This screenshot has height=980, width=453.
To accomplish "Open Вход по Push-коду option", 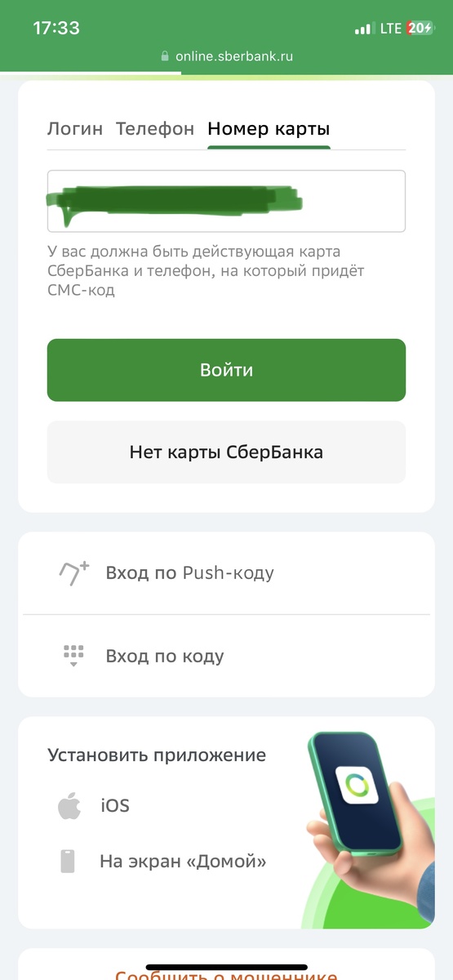I will pos(226,573).
